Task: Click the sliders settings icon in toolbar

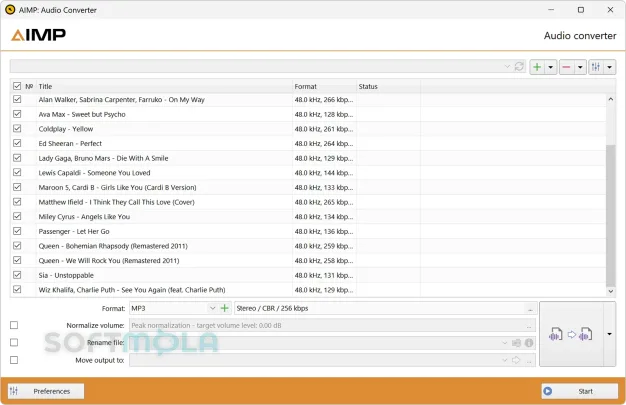Action: point(596,67)
